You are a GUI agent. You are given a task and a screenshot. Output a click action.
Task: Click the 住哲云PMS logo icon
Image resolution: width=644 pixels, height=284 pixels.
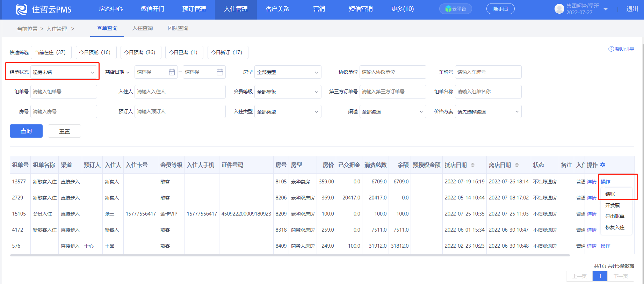tap(22, 9)
